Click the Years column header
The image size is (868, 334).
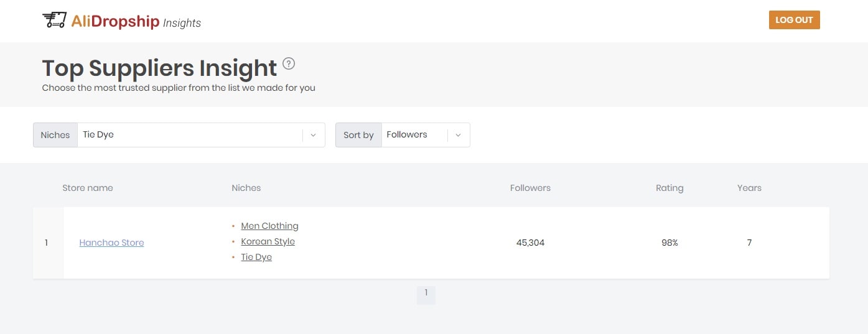click(749, 188)
